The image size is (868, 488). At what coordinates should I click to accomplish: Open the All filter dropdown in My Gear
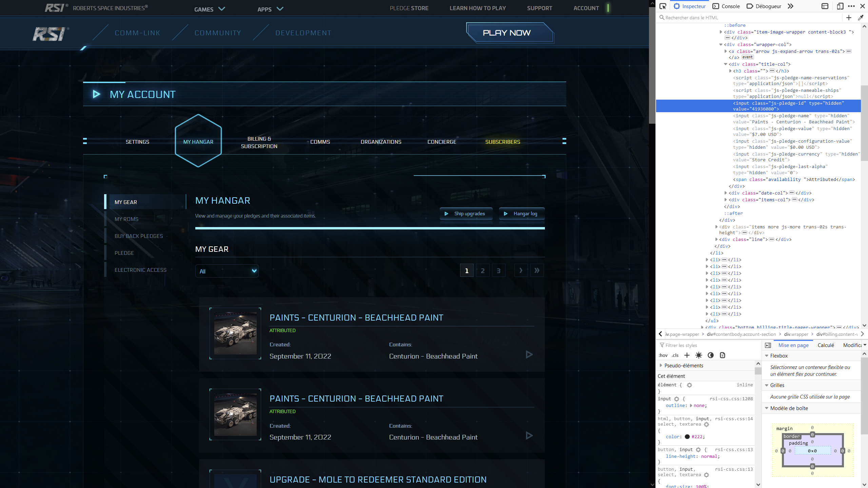(227, 271)
